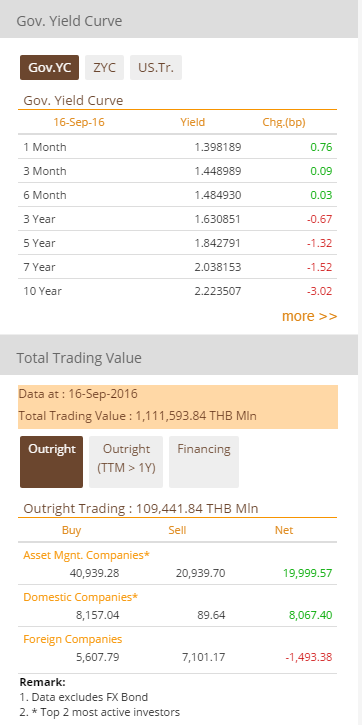Viewport: 362px width, 725px height.
Task: Select the 3 Month yield row
Action: [178, 171]
